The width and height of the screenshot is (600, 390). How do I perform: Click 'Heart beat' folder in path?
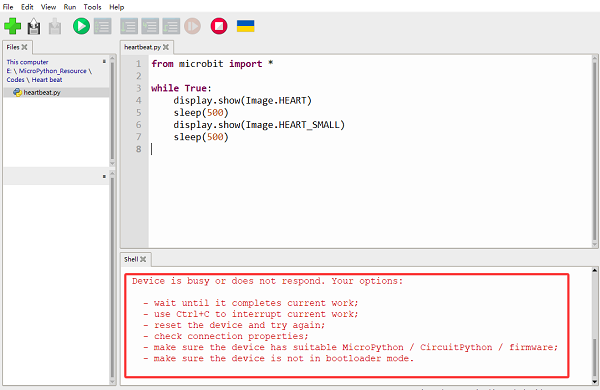(47, 80)
